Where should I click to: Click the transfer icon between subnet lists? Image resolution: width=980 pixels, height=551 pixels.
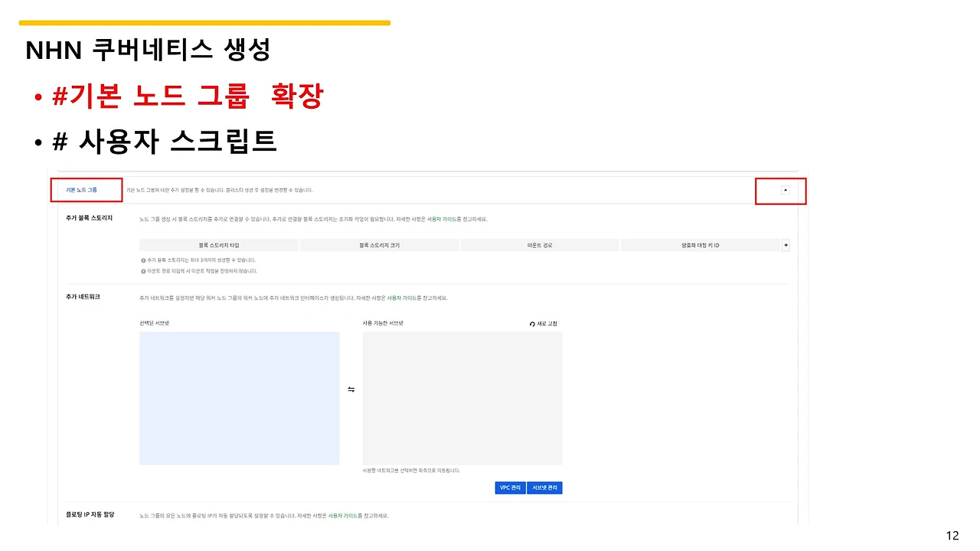point(351,389)
